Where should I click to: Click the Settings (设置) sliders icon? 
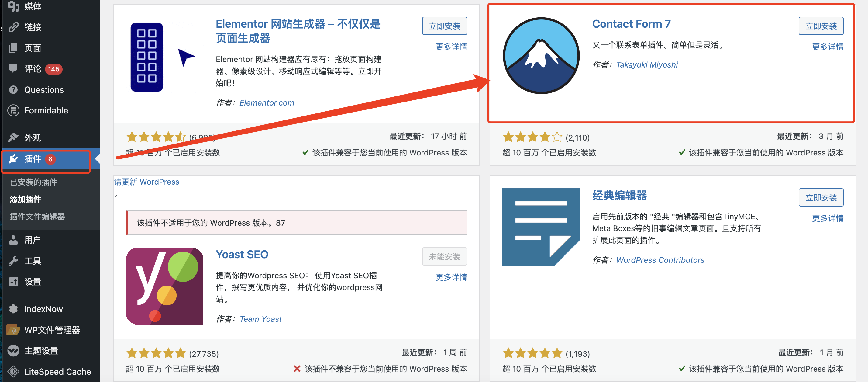[13, 282]
